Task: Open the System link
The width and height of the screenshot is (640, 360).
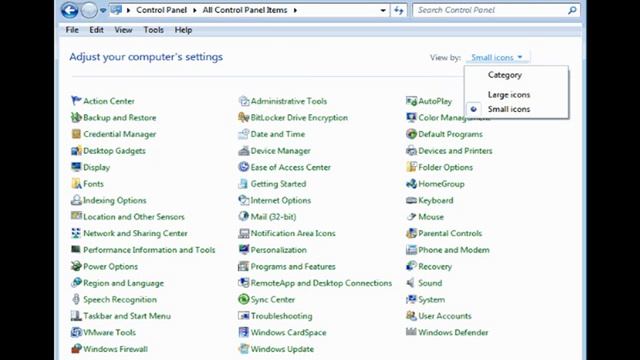Action: tap(431, 300)
